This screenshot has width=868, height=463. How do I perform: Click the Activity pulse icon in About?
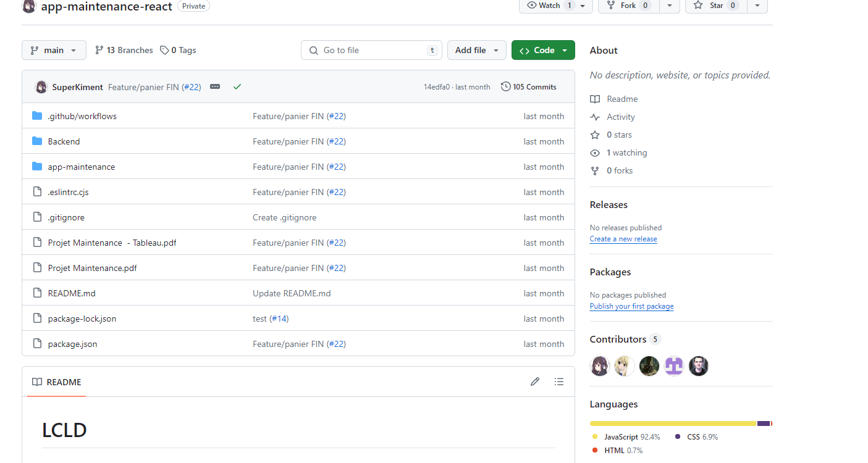click(595, 117)
